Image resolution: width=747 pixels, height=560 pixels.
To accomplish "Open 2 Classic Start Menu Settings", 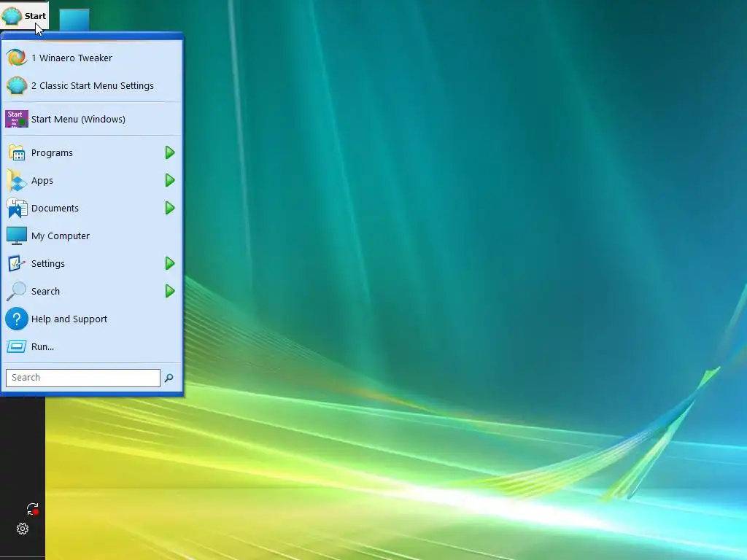I will (x=92, y=86).
